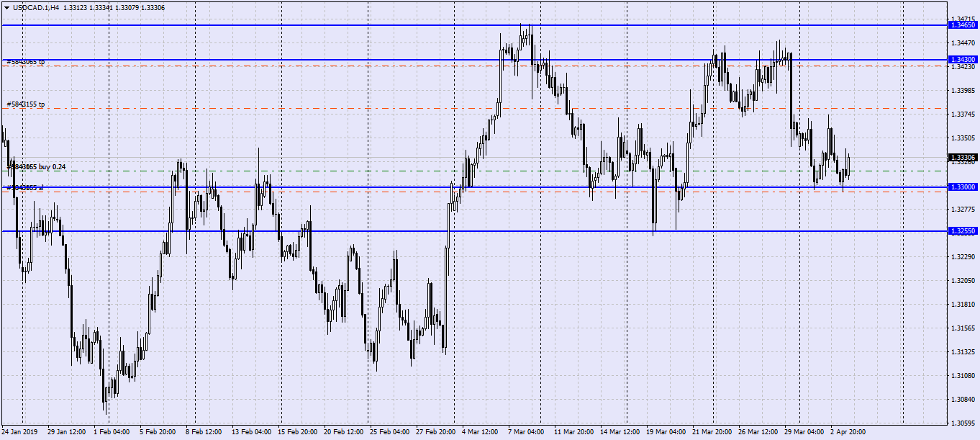Click the 25 Feb 04:00 time label
The width and height of the screenshot is (980, 440).
[x=390, y=433]
